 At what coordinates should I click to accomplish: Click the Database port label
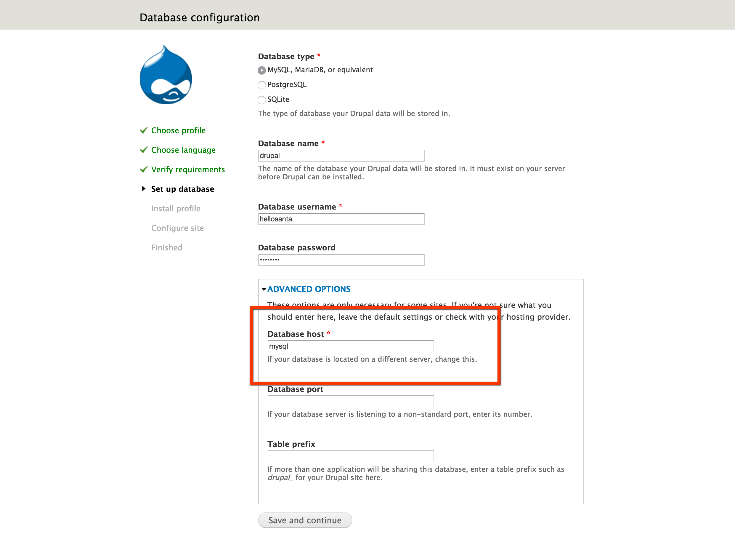(295, 389)
